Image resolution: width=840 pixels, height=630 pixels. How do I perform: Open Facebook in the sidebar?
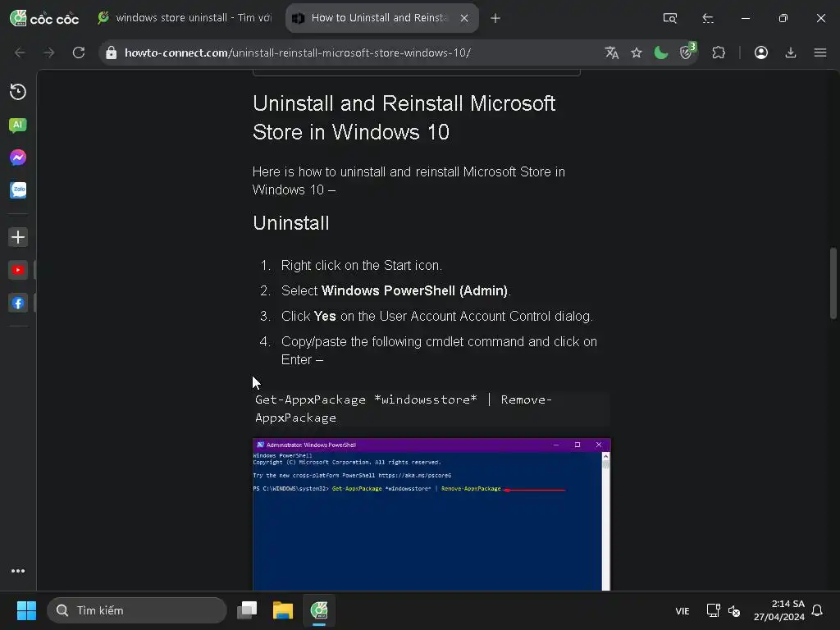(x=18, y=304)
